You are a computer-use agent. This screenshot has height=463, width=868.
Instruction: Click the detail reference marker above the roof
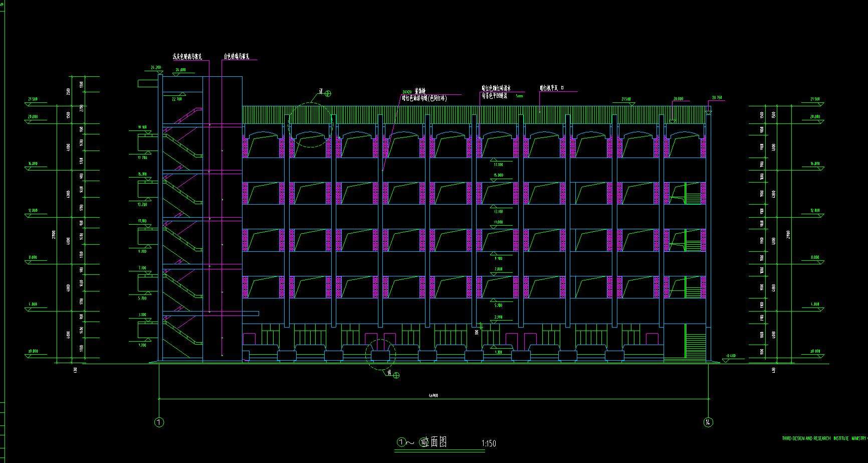point(328,93)
